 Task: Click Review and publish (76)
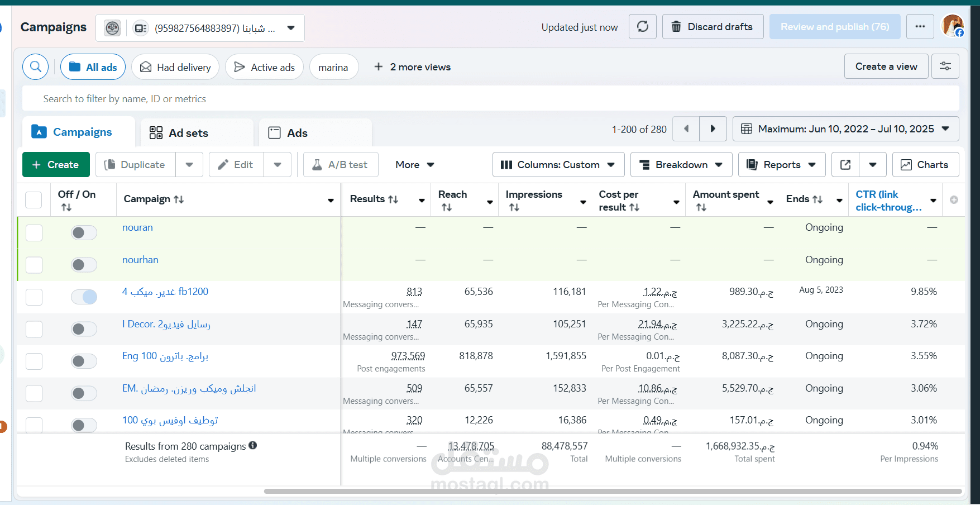[835, 27]
